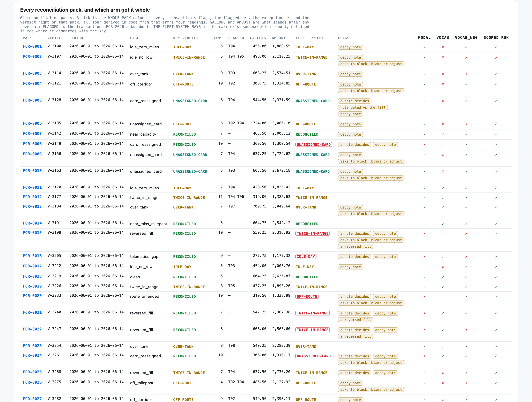Image resolution: width=532 pixels, height=402 pixels.
Task: Click the outlined TWICE-IN-RANGE fleet verdict for FCR-0021
Action: pyautogui.click(x=312, y=313)
